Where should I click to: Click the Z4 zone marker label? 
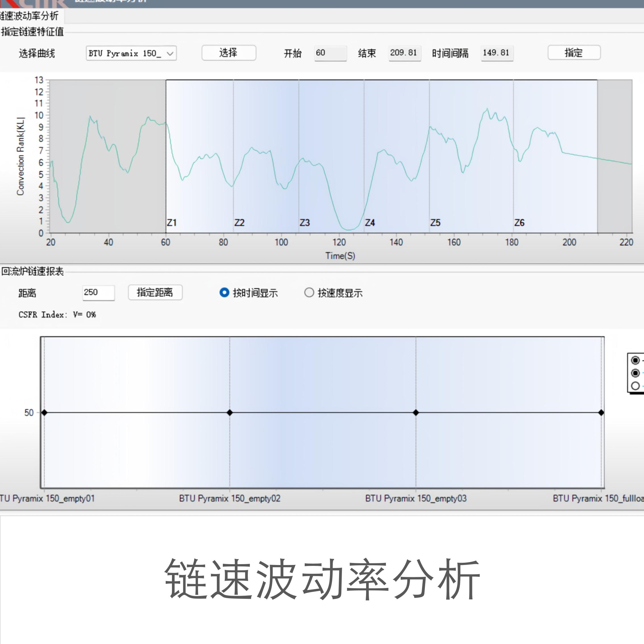click(x=370, y=222)
